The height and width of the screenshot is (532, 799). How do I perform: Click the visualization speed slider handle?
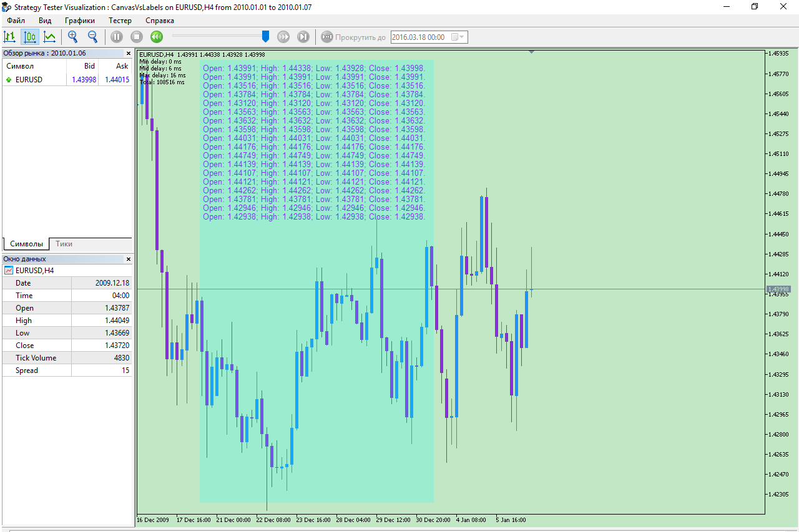(265, 37)
